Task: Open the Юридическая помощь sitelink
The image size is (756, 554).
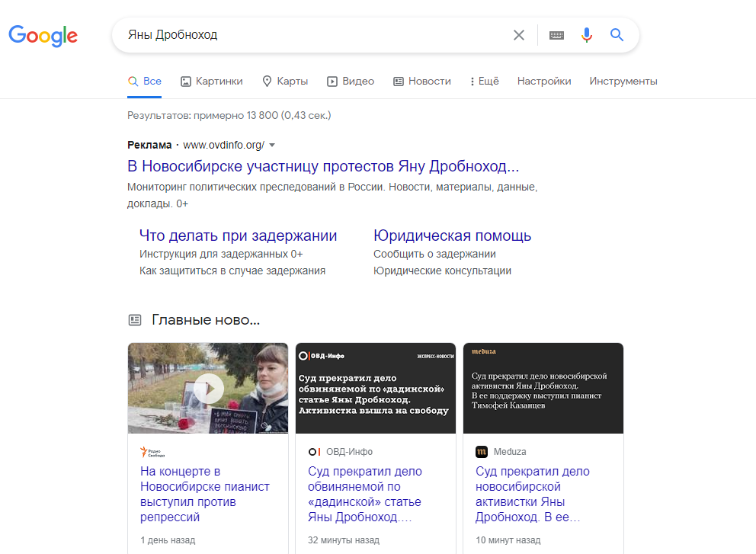Action: pyautogui.click(x=452, y=235)
